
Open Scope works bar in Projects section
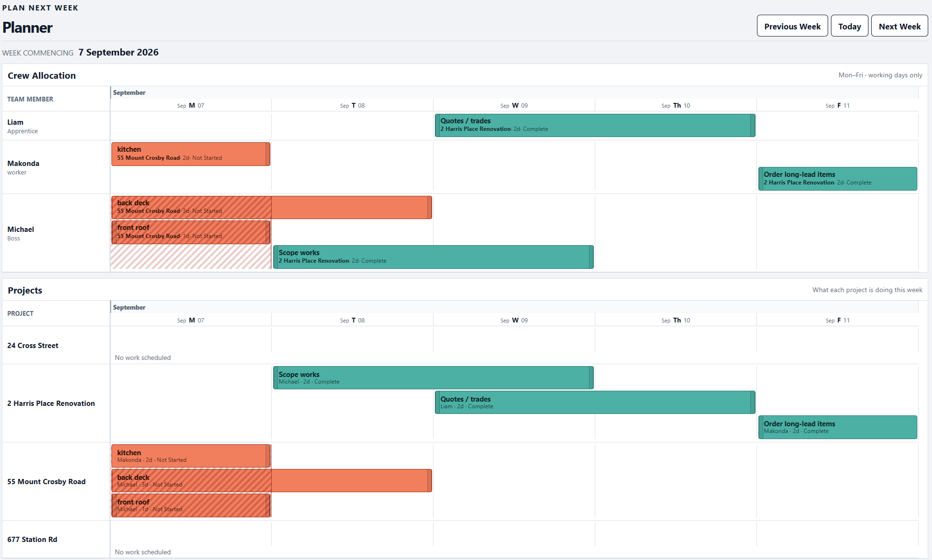[x=433, y=377]
